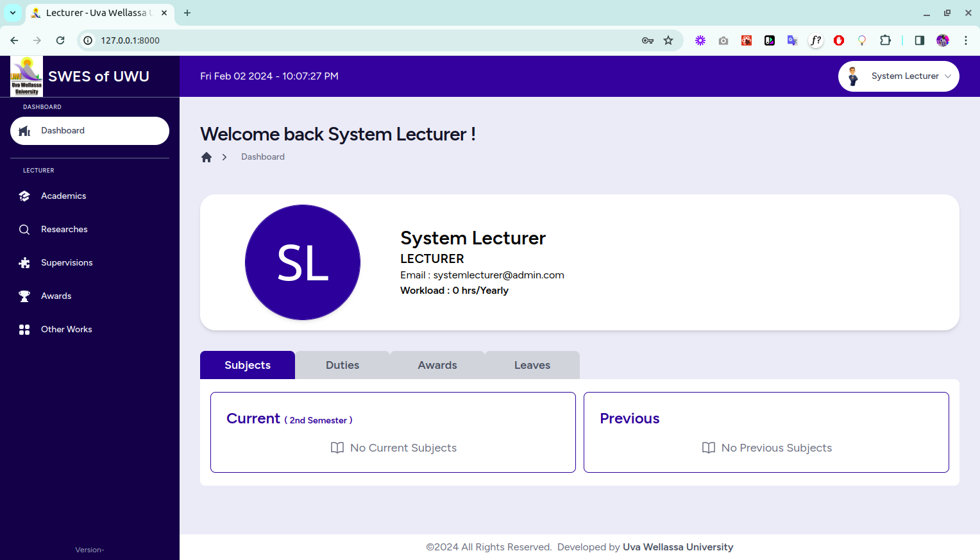Click the home icon in breadcrumb
The image size is (980, 560).
pyautogui.click(x=207, y=157)
